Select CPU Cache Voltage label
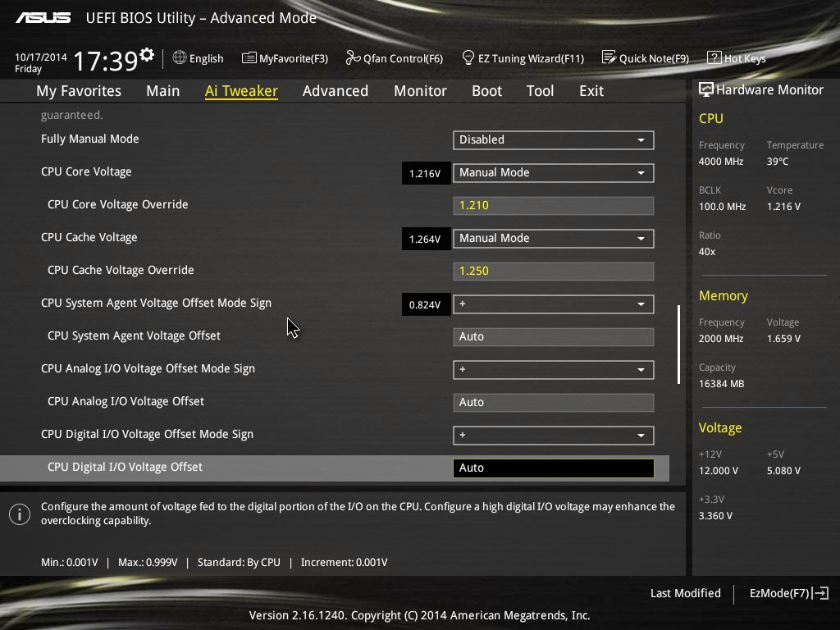Viewport: 840px width, 630px height. click(89, 237)
